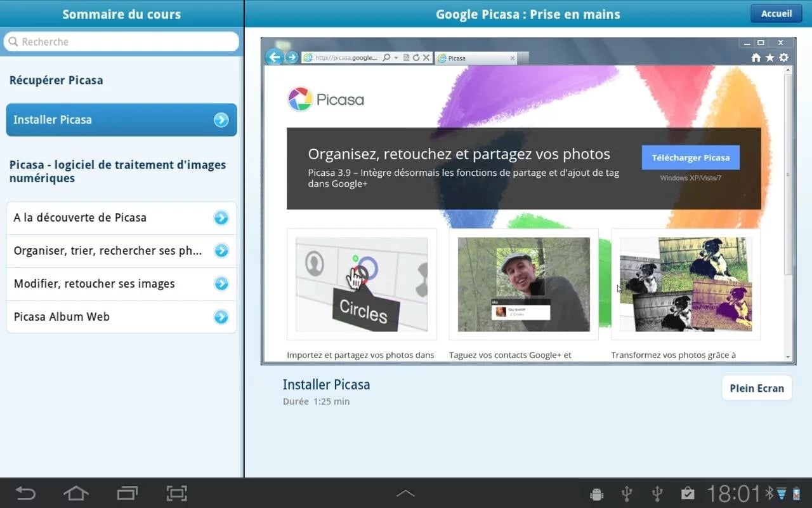This screenshot has width=812, height=508.
Task: Tap Android home button
Action: tap(76, 493)
